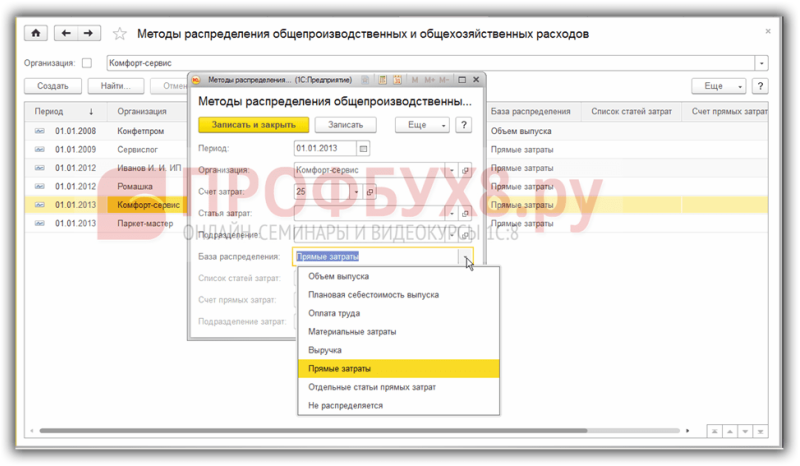Open calculator icon in dialog title bar
Viewport: 800px width, 466px height.
tap(382, 80)
